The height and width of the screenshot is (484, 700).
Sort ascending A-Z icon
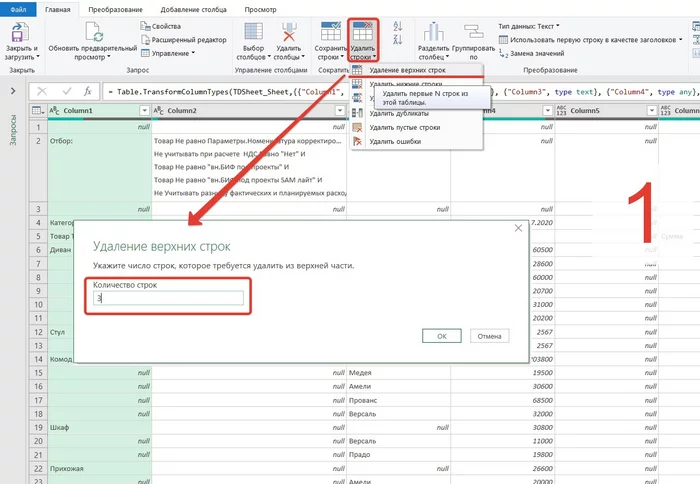397,26
